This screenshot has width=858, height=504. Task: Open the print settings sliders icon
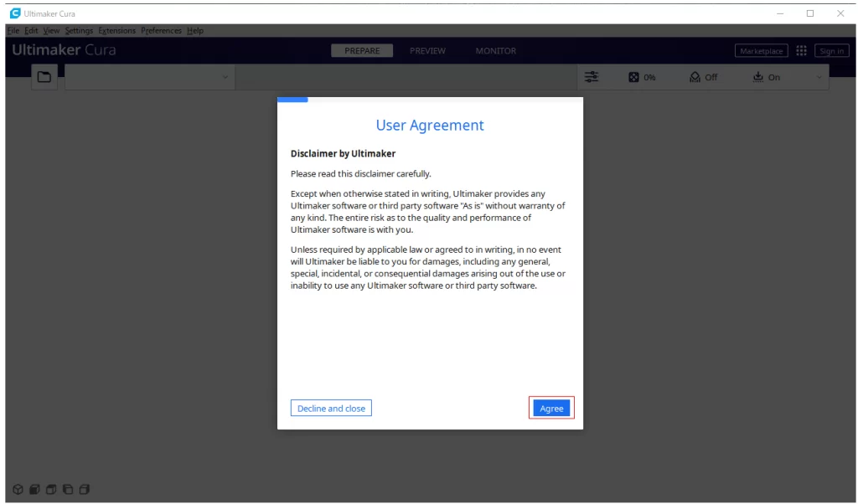[x=592, y=77]
